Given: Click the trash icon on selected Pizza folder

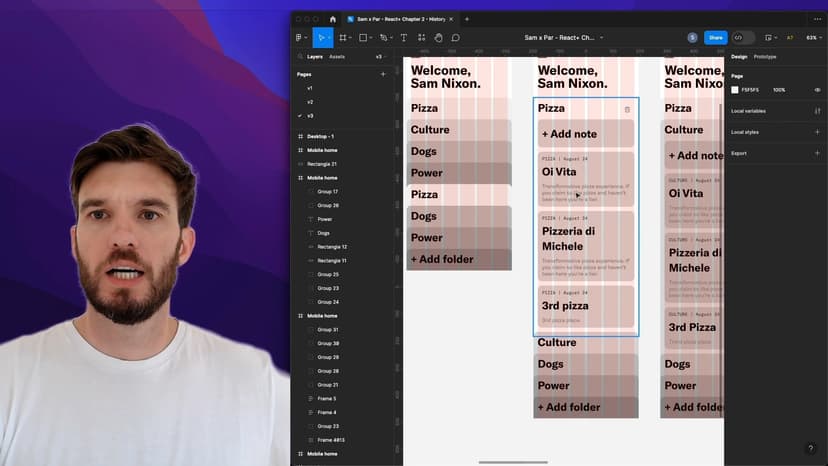Looking at the screenshot, I should [x=627, y=109].
